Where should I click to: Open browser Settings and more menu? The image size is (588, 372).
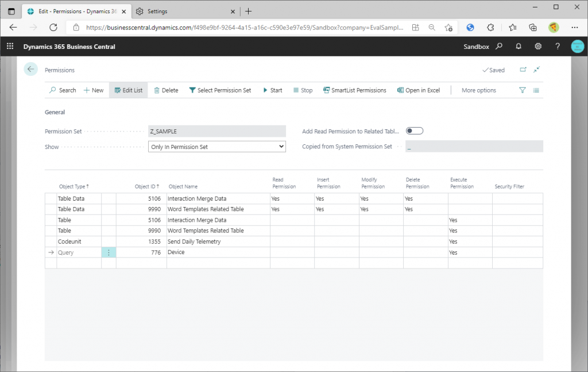pyautogui.click(x=574, y=28)
